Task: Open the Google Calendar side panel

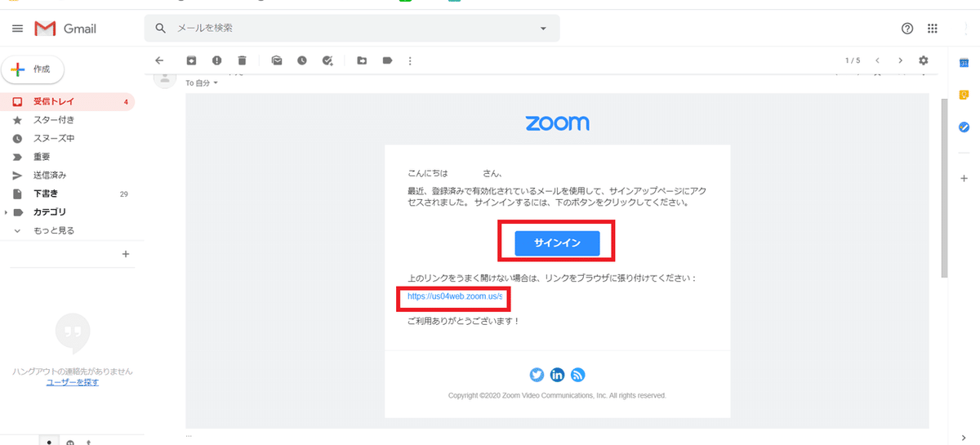Action: pos(964,63)
